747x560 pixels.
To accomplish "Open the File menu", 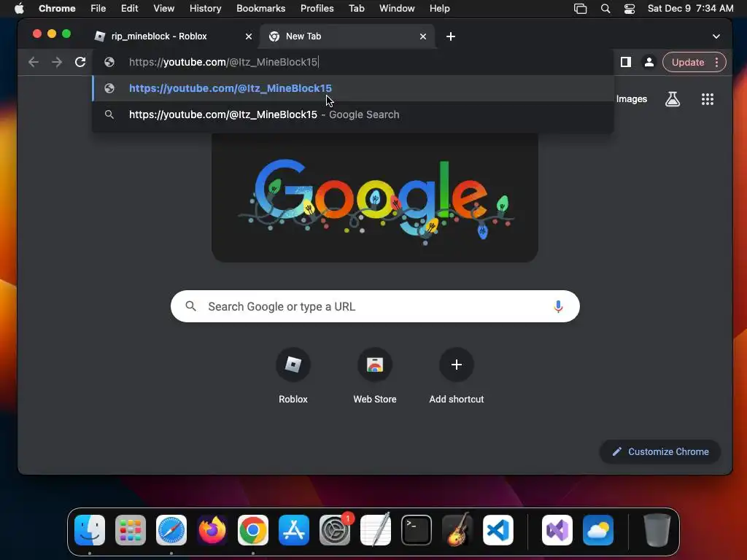I will pos(98,8).
